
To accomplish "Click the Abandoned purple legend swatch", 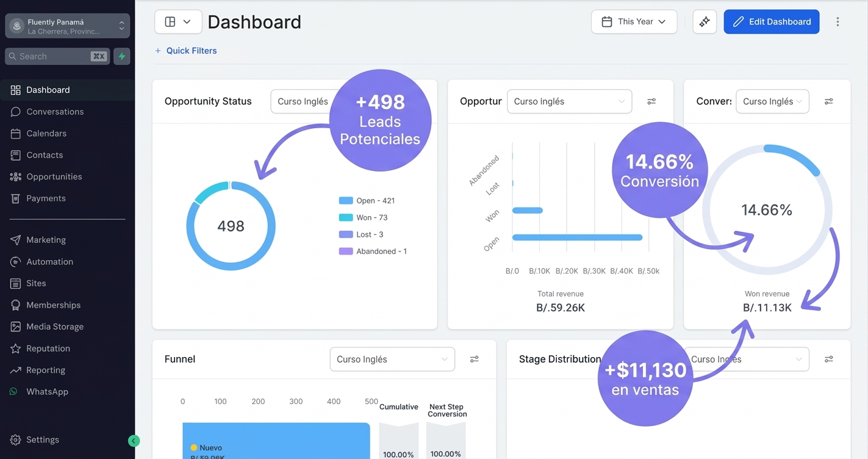I will (x=346, y=251).
